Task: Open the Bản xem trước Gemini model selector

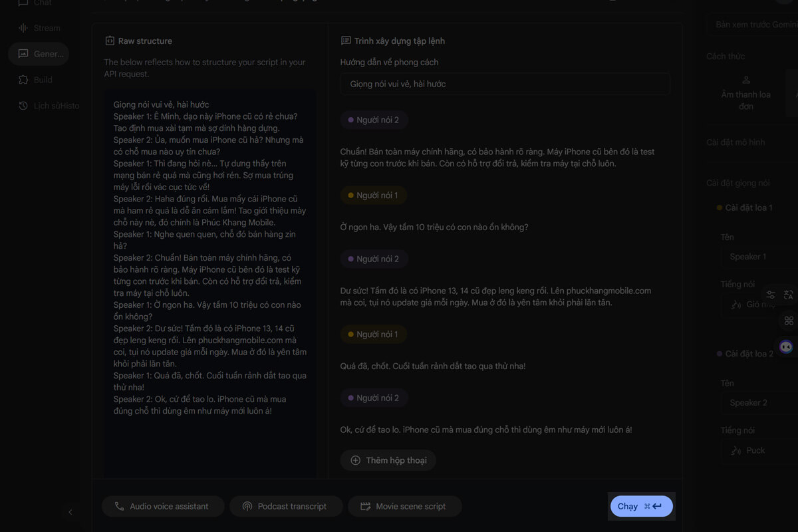Action: (x=755, y=25)
